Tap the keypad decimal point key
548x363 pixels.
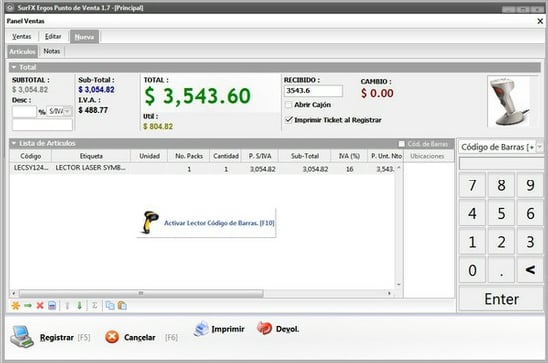coord(501,270)
